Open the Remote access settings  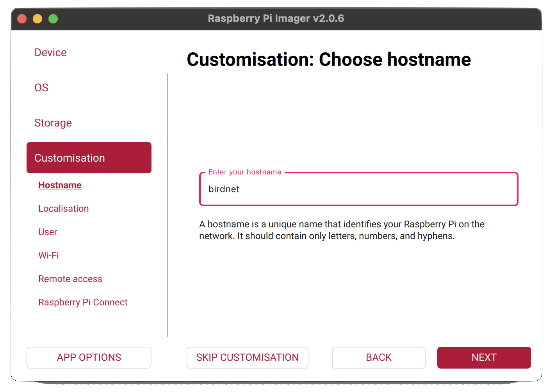[x=70, y=278]
